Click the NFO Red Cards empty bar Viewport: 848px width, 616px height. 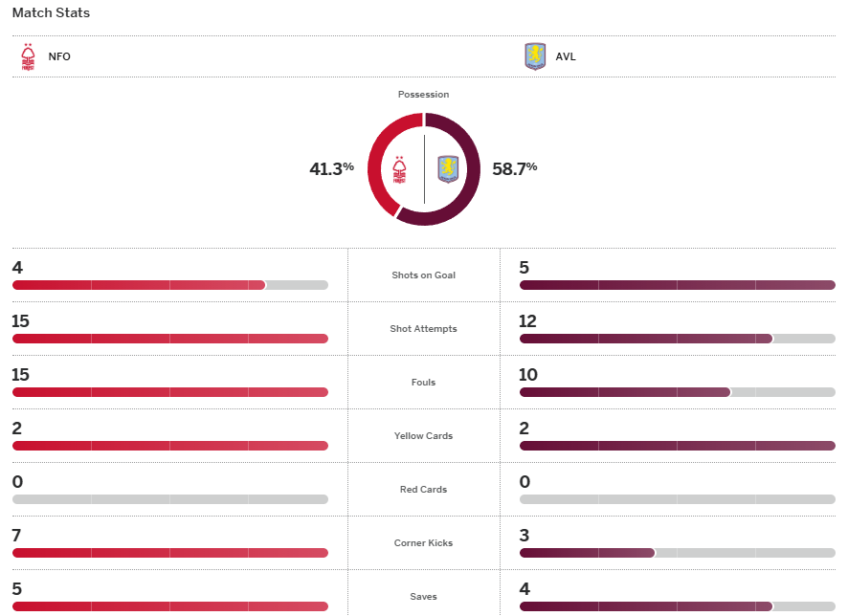click(169, 499)
